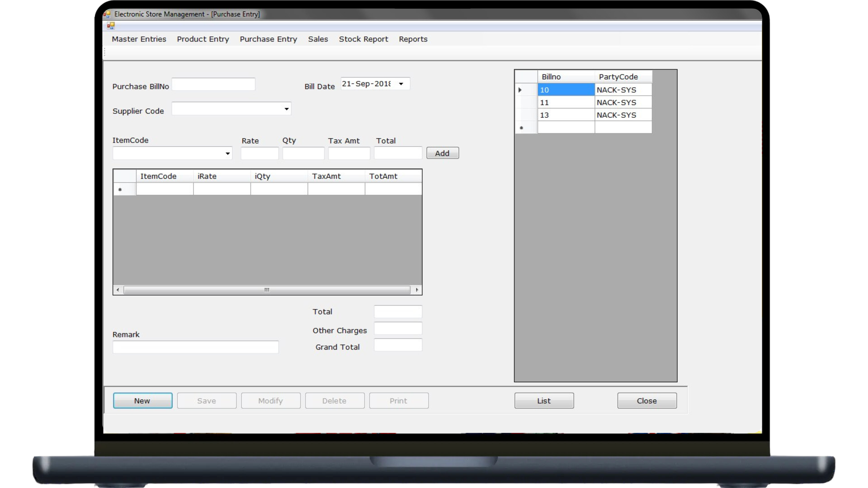Click the iRate column header
This screenshot has height=488, width=868.
point(222,176)
